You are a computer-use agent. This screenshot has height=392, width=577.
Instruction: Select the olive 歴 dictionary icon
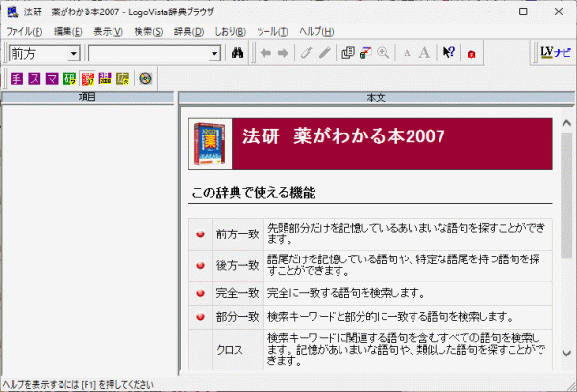click(x=122, y=79)
